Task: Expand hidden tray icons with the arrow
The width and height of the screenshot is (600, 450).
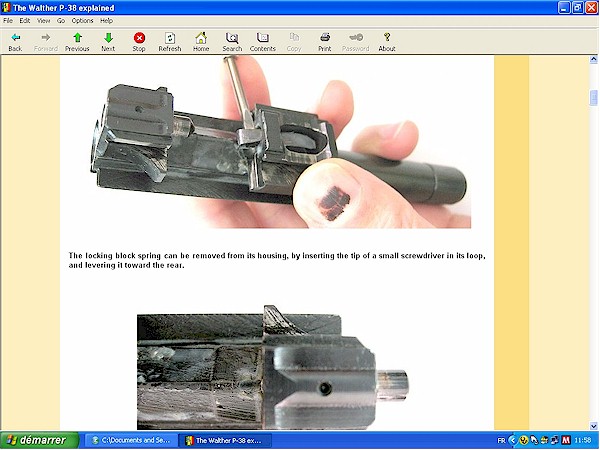Action: pos(513,440)
